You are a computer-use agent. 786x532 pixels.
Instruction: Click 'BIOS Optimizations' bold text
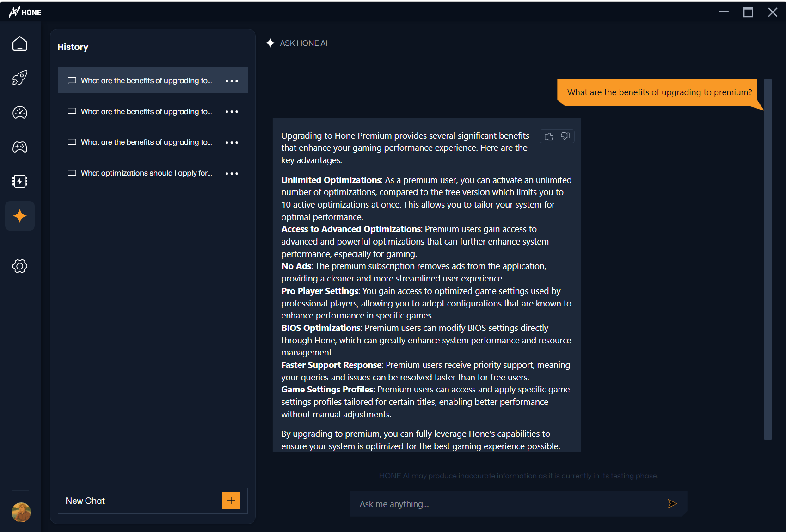pos(321,328)
